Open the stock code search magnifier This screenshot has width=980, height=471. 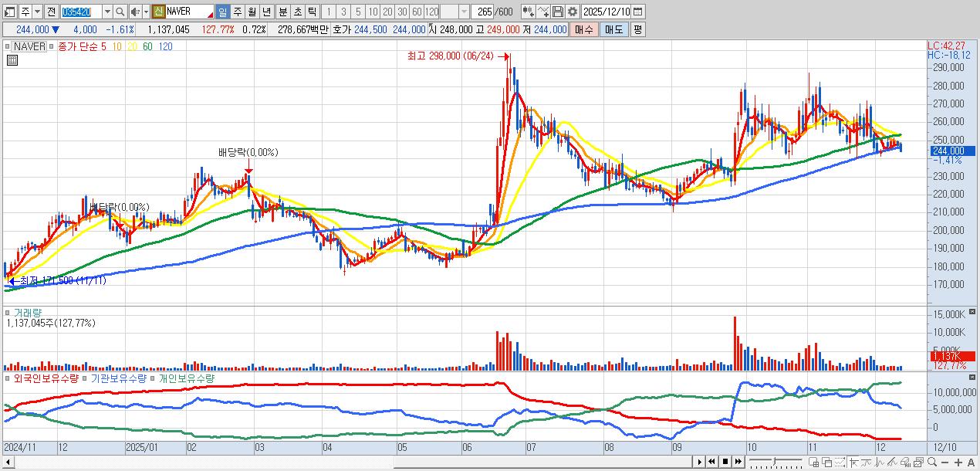tap(120, 12)
